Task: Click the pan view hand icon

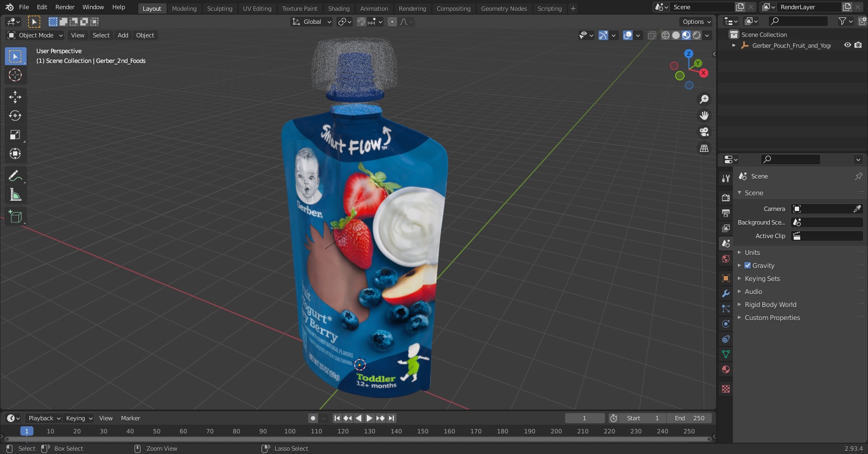Action: click(704, 116)
